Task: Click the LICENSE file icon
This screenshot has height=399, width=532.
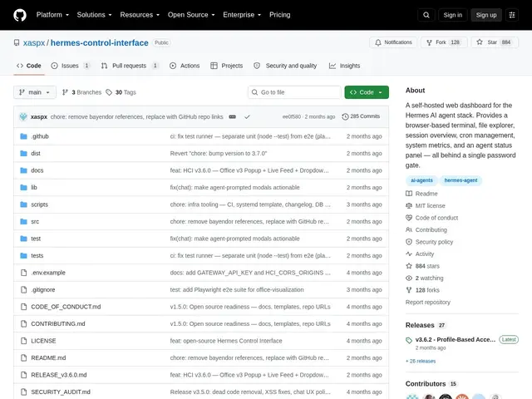Action: [24, 341]
